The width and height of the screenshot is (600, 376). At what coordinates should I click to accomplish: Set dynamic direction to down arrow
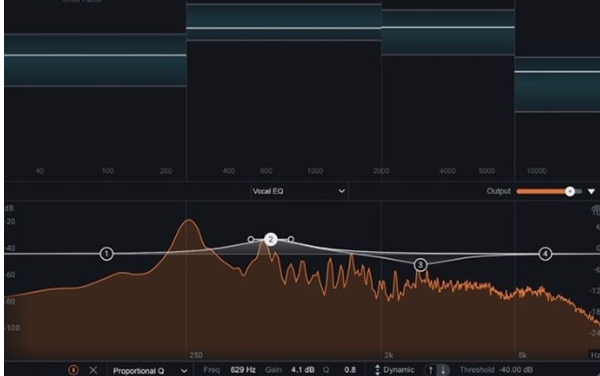(x=443, y=370)
